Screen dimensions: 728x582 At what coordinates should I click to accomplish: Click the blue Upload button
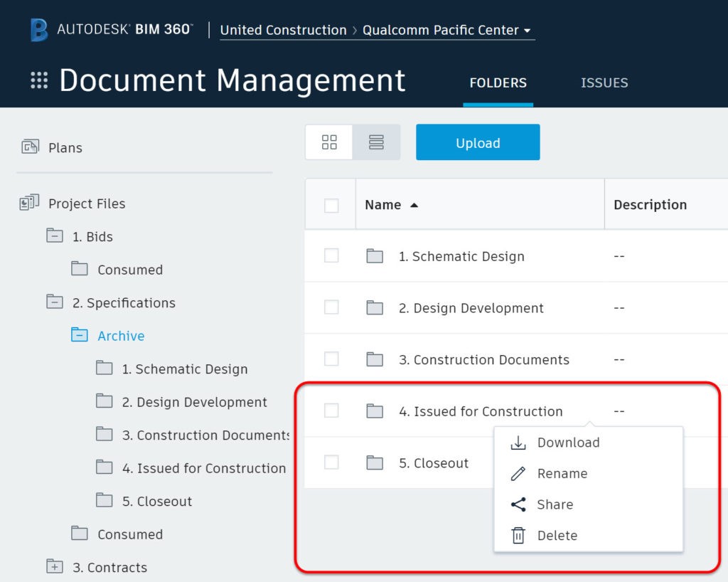[x=478, y=142]
